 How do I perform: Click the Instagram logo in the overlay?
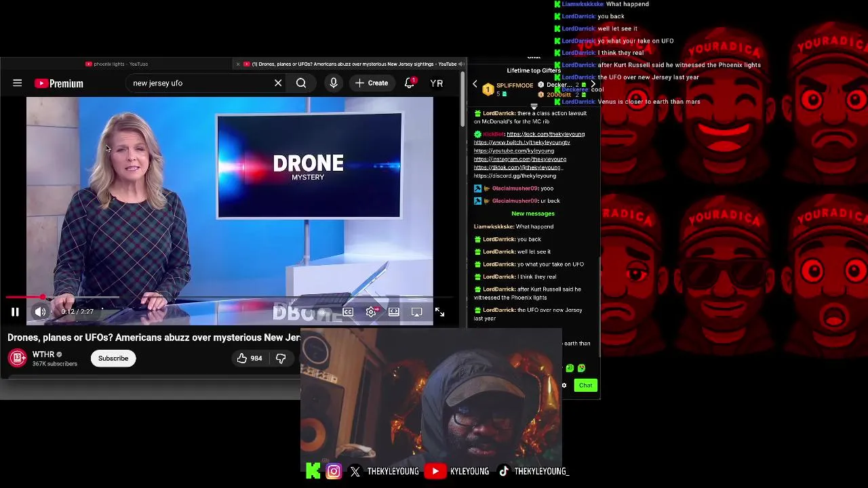334,471
